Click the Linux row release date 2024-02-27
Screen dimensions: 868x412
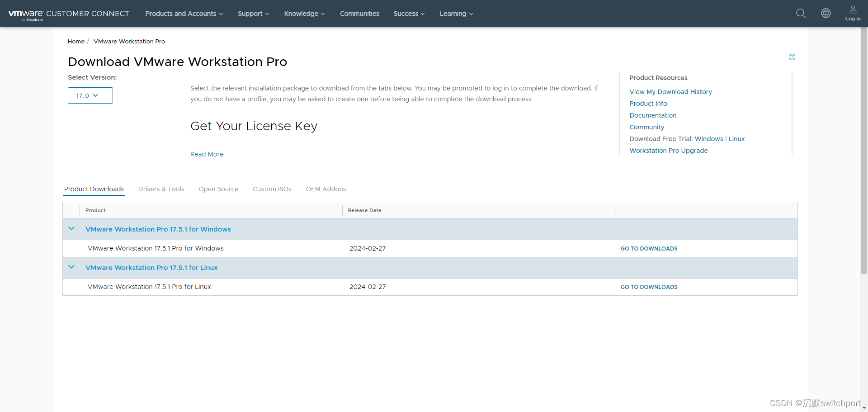click(368, 287)
